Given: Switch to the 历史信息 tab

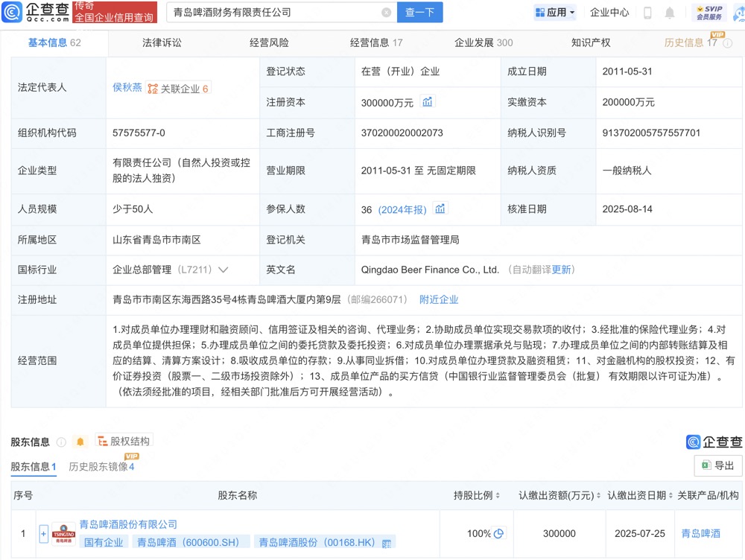Looking at the screenshot, I should (691, 42).
